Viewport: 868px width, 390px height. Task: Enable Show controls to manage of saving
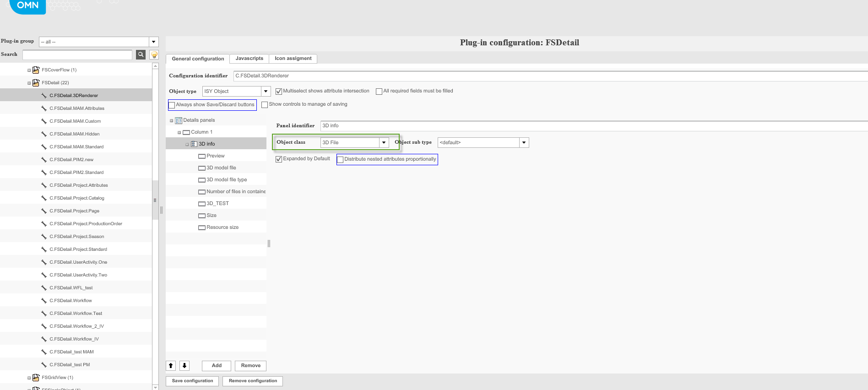point(265,105)
